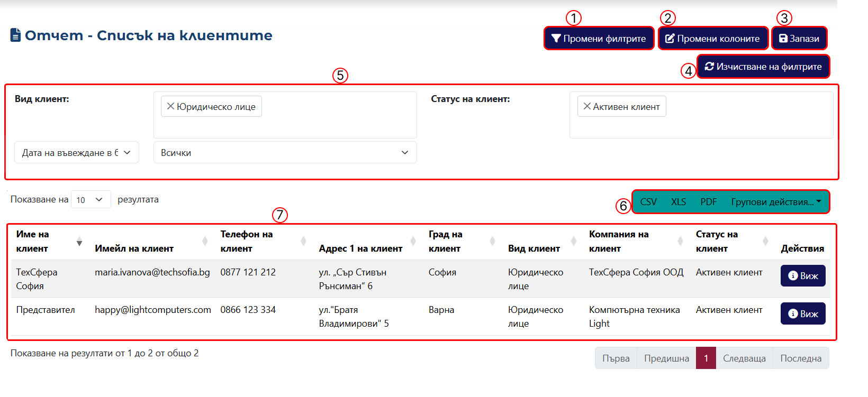Click the report document icon beside the title

(16, 35)
